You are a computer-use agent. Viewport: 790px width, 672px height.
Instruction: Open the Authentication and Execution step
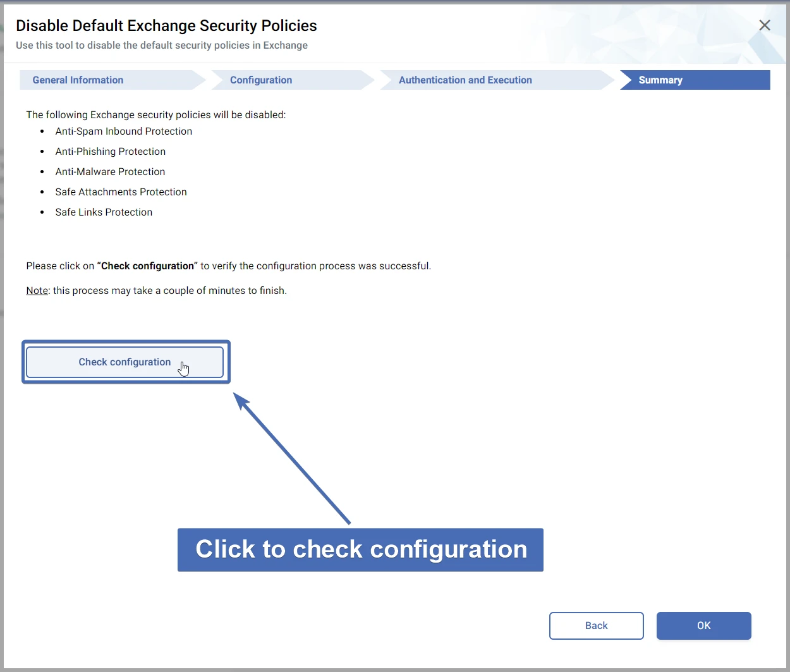pyautogui.click(x=465, y=80)
